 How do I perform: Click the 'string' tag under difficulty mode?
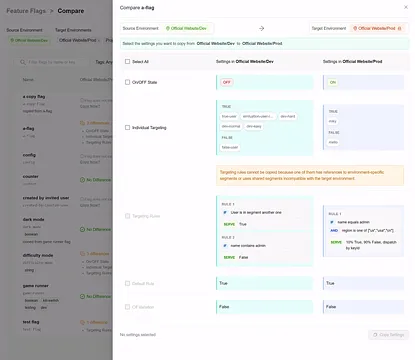tap(29, 270)
